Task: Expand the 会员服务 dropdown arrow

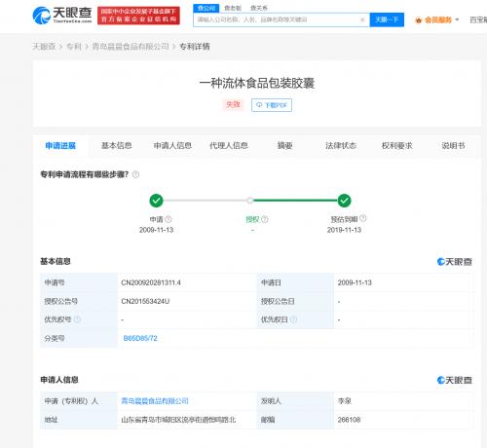Action: pyautogui.click(x=457, y=19)
